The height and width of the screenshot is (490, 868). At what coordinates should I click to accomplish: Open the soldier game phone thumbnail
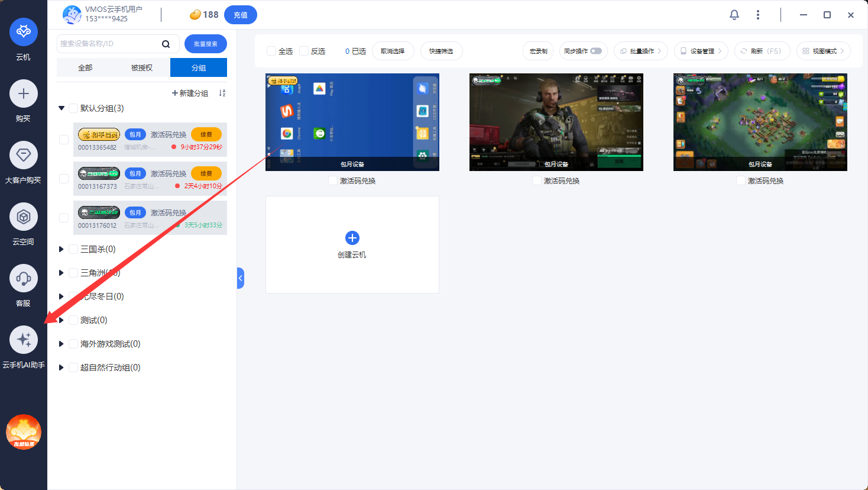pos(556,122)
